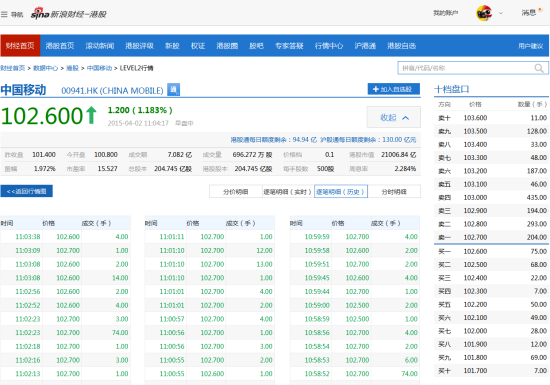
Task: Open 股吧 nav item
Action: 256,46
